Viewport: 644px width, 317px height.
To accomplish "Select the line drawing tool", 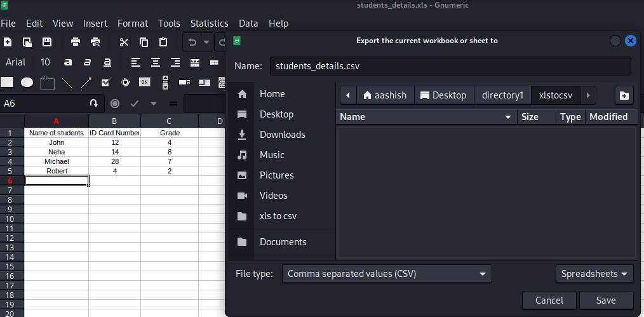I will coord(67,83).
